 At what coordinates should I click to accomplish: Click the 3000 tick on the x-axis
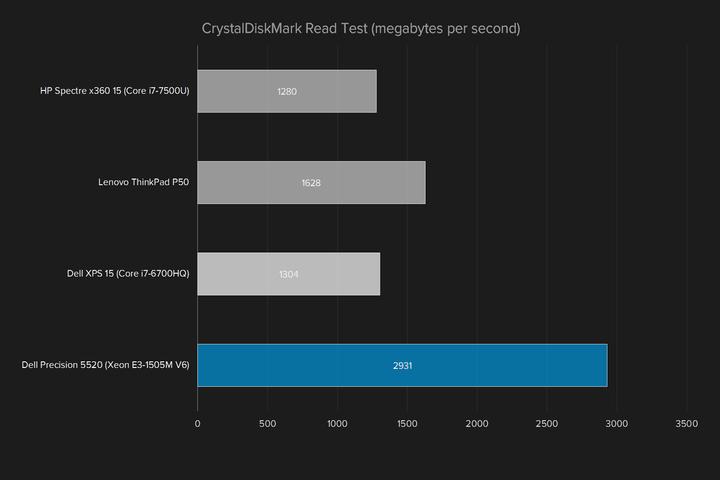point(616,423)
